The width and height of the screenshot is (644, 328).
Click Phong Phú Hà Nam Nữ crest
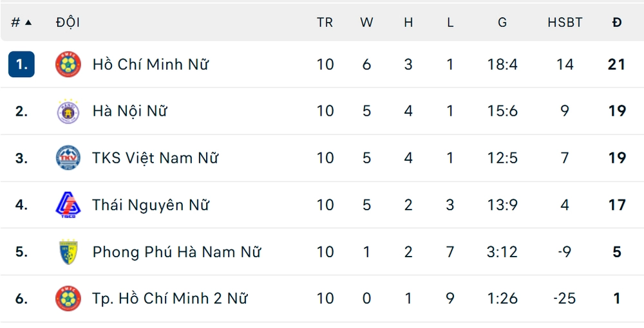[x=68, y=252]
